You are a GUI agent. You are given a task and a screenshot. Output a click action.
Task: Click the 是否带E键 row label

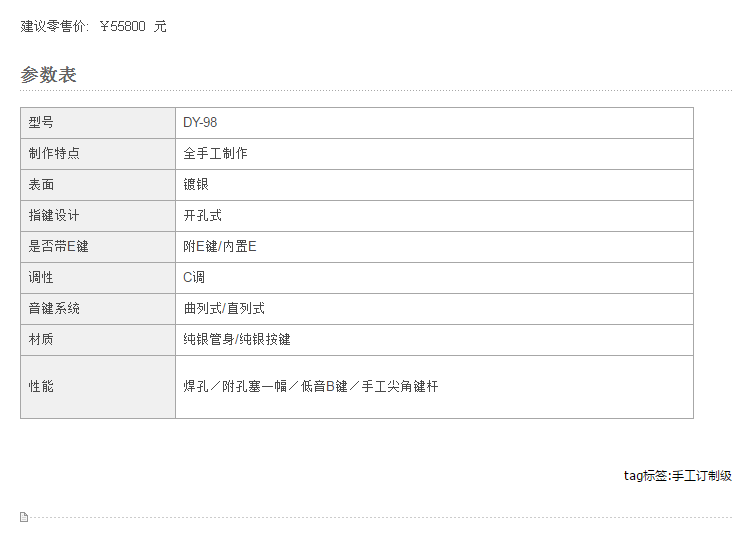pyautogui.click(x=98, y=247)
